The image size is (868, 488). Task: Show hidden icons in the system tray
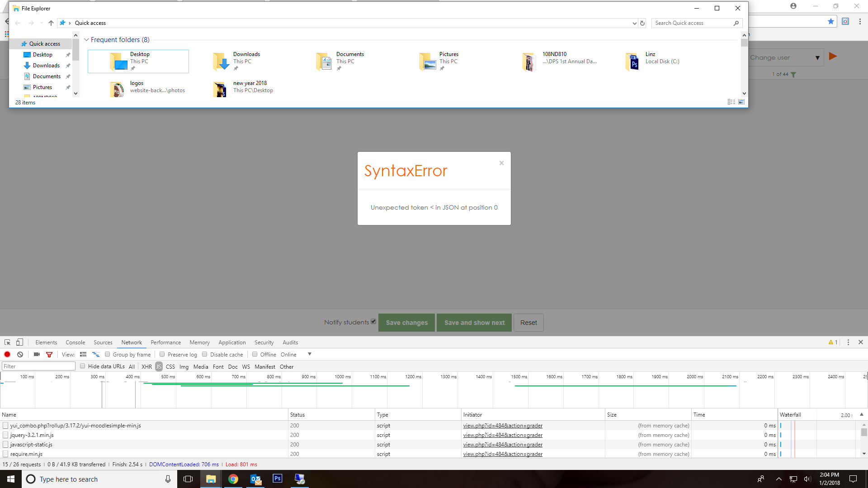778,479
